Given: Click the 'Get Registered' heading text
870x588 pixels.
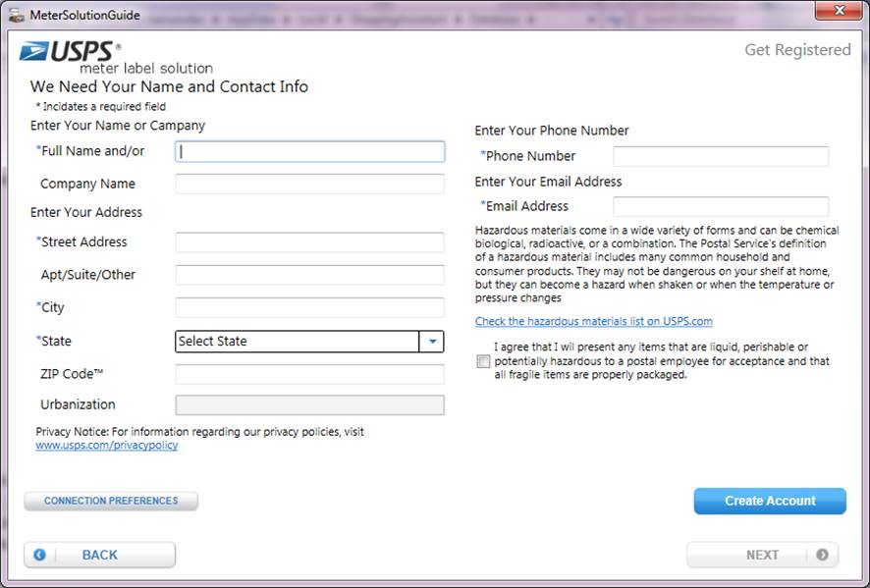Looking at the screenshot, I should 797,50.
